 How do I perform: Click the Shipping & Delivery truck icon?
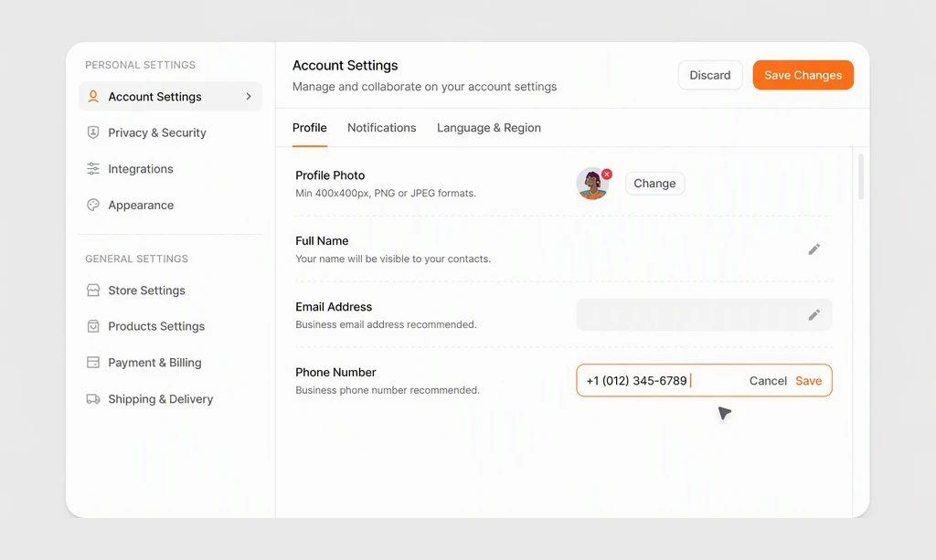[x=93, y=399]
